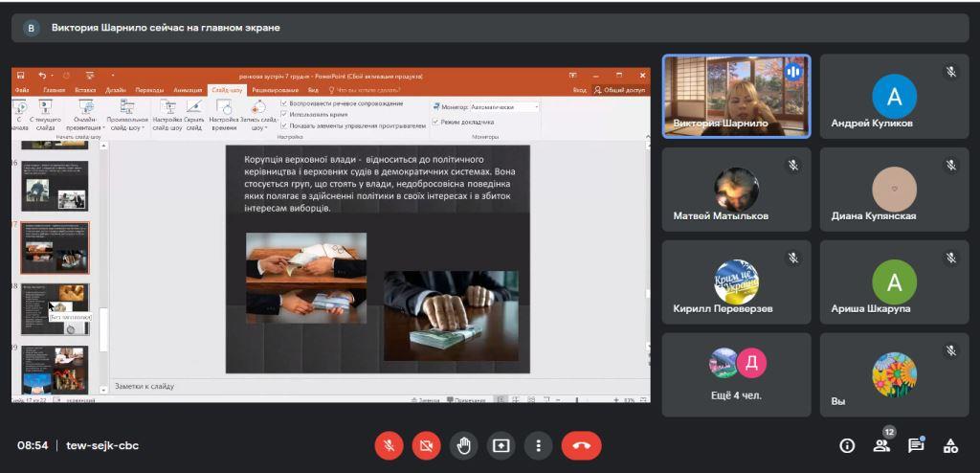Click the 'Что вы хотите сделать?' search box
This screenshot has width=980, height=473.
365,90
